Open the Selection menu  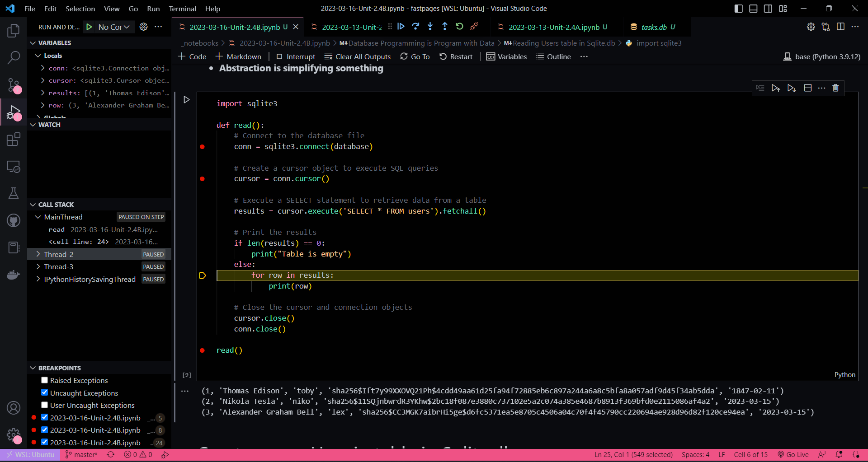pos(80,9)
